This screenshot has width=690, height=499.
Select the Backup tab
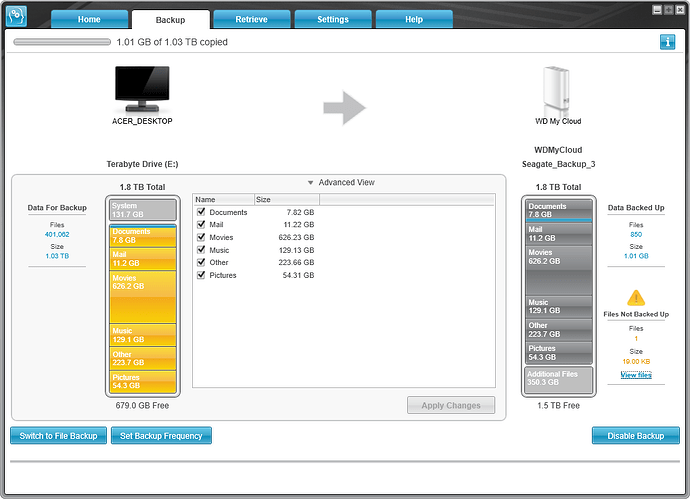pyautogui.click(x=170, y=20)
